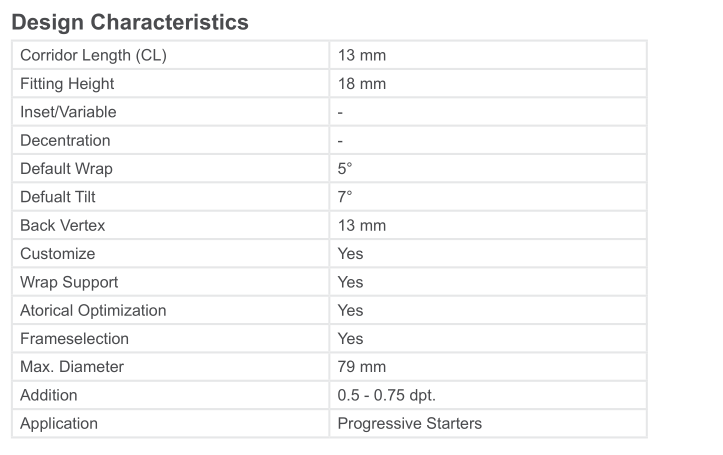This screenshot has width=723, height=455.
Task: Select the Inset/Variable row label
Action: point(68,112)
